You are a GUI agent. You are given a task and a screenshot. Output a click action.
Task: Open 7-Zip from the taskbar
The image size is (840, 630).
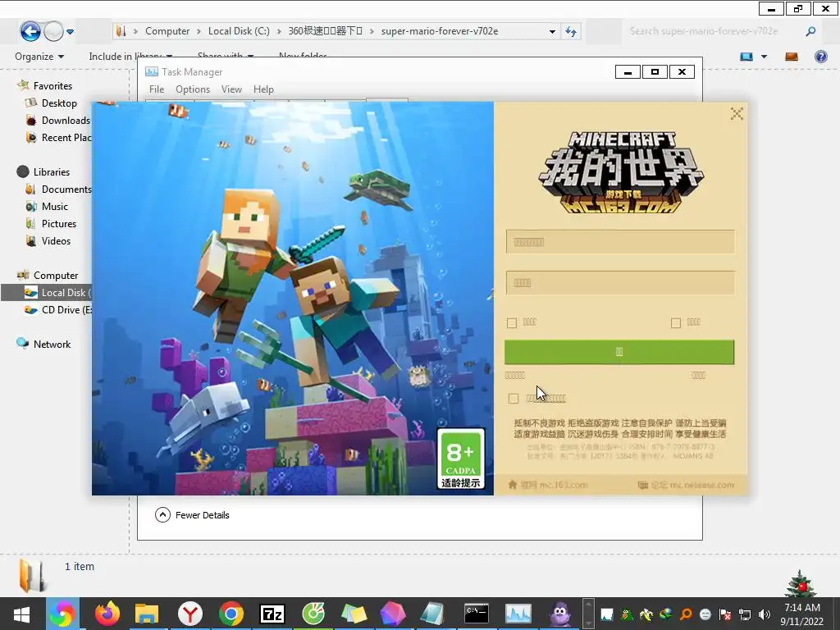tap(272, 614)
